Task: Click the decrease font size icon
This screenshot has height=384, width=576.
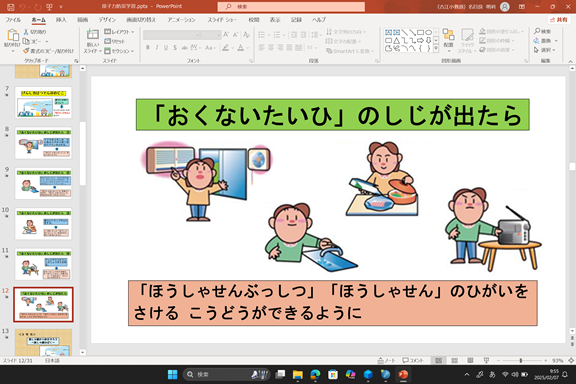Action: click(235, 35)
